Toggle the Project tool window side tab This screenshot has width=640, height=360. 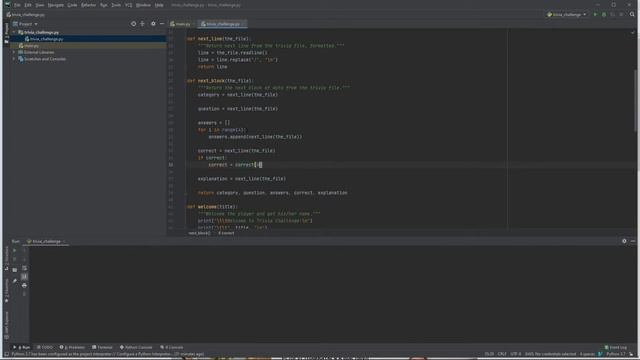[x=6, y=33]
